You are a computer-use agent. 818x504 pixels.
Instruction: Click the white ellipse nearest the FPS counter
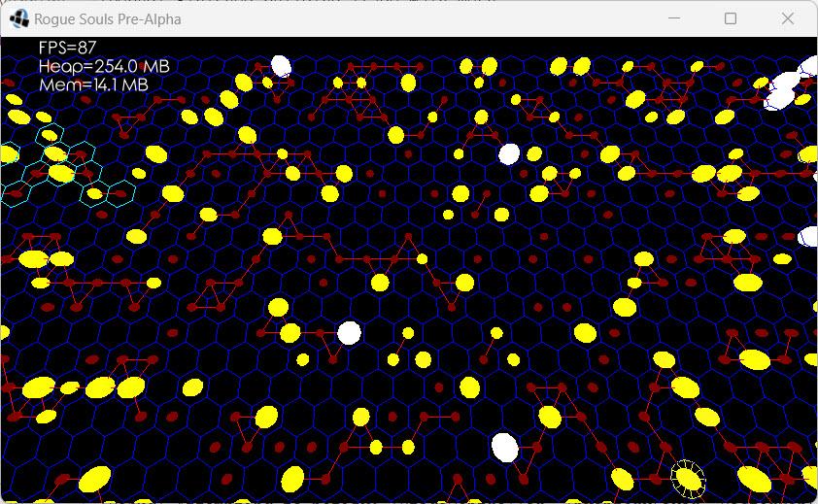point(281,66)
